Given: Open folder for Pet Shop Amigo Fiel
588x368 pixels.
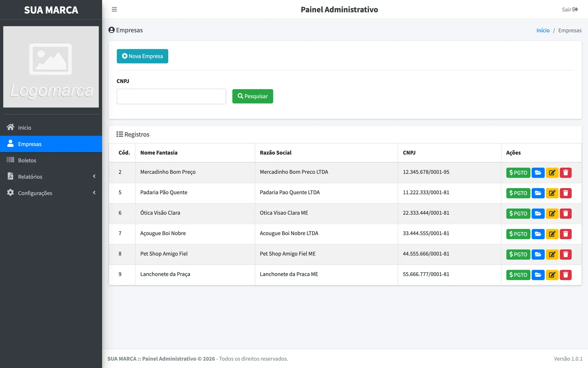Looking at the screenshot, I should coord(538,254).
